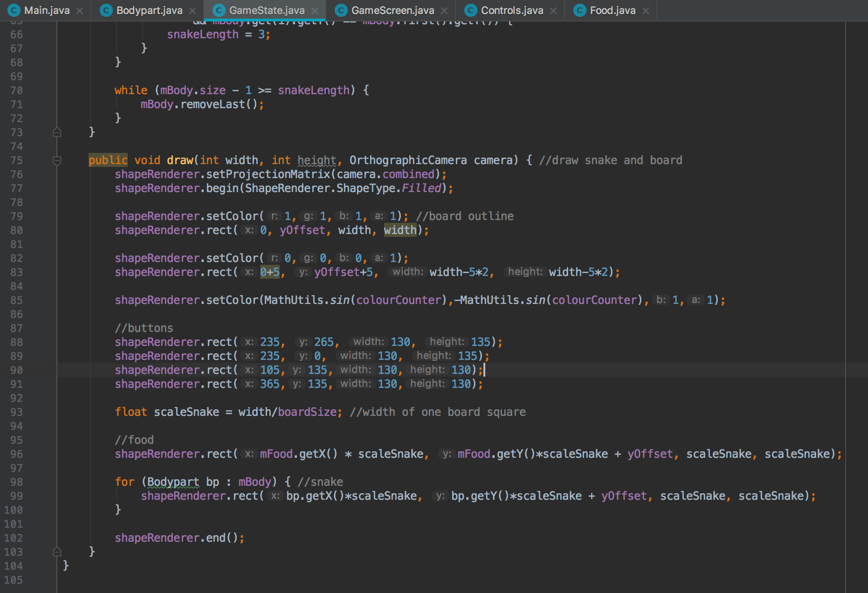Click the class icon on Main.java tab
Screen dimensions: 868x593
15,9
